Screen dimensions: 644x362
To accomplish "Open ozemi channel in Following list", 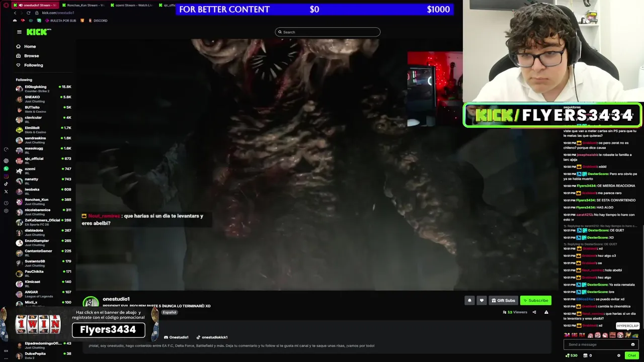I will (43, 170).
